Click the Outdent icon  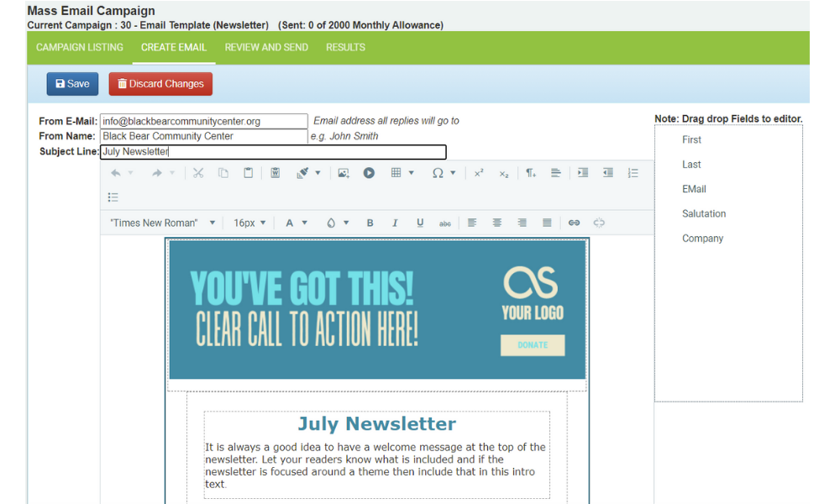click(608, 173)
